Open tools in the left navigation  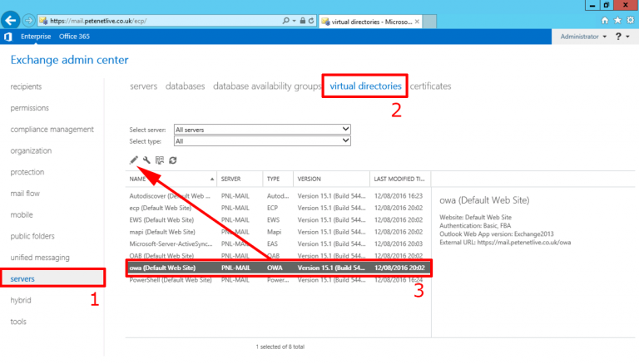pos(18,322)
